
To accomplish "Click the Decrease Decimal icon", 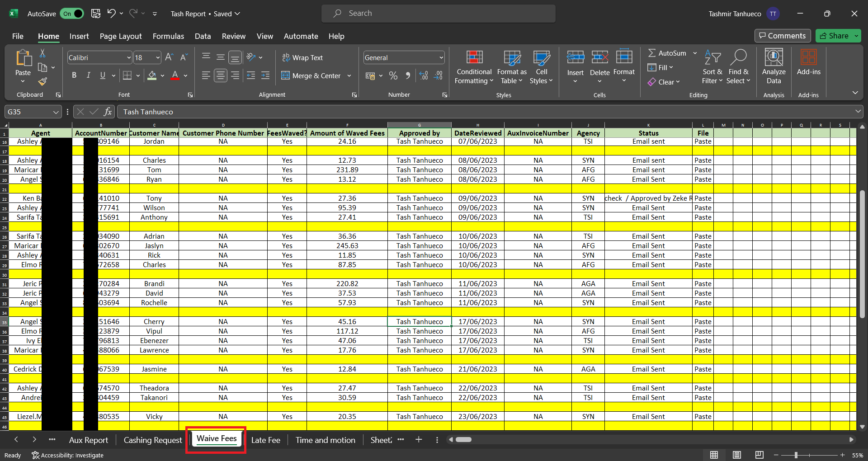I will click(x=438, y=75).
